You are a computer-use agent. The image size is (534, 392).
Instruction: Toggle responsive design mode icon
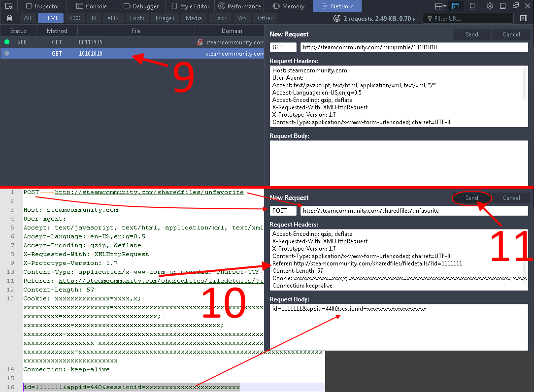[472, 6]
